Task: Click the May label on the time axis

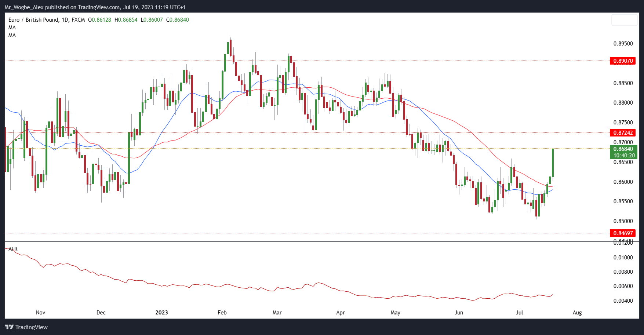Action: (x=396, y=313)
